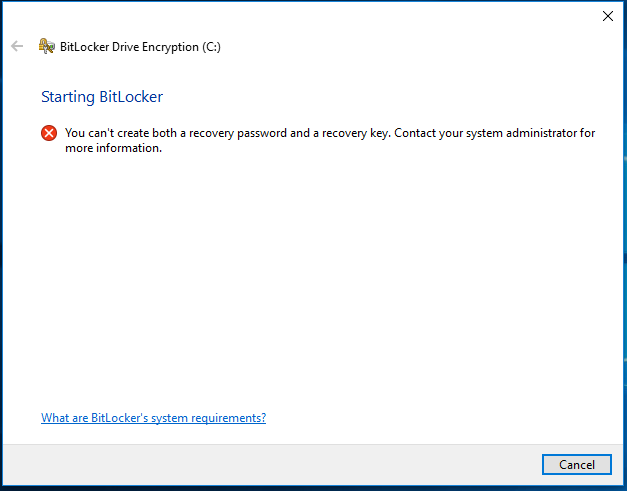Screen dimensions: 627x491
Task: Cancel the BitLocker setup wizard
Action: pos(577,465)
